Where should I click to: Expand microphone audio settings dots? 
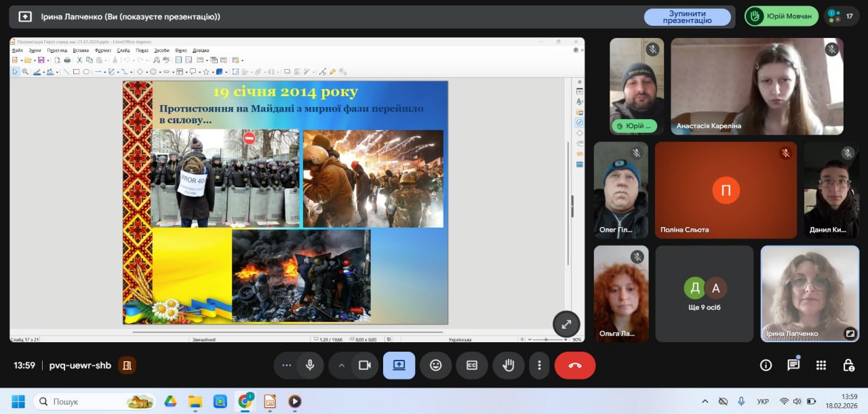(286, 365)
